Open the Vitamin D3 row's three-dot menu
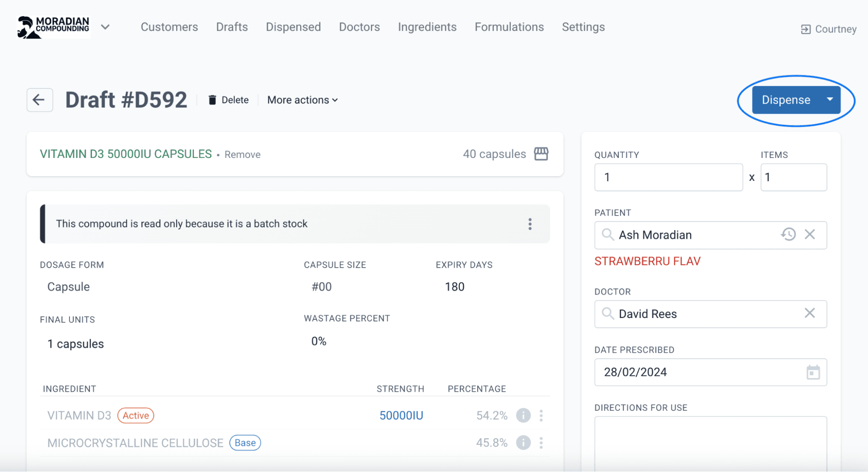868x472 pixels. pyautogui.click(x=541, y=416)
